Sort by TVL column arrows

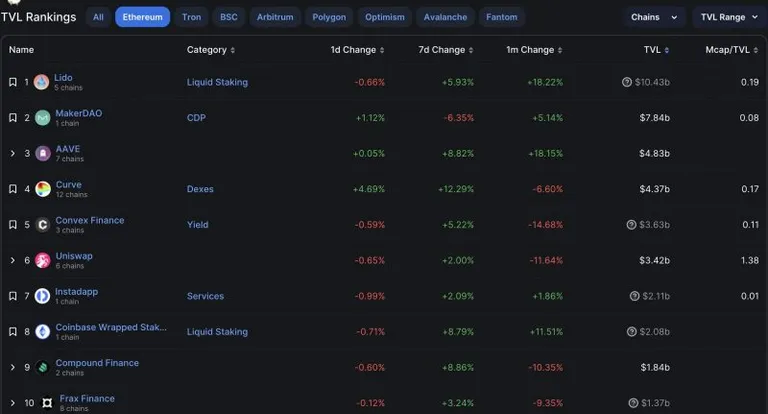(667, 50)
